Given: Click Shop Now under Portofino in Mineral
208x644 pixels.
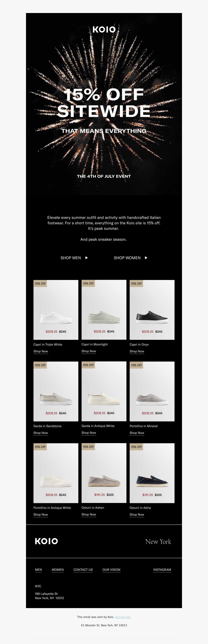Looking at the screenshot, I should [137, 433].
